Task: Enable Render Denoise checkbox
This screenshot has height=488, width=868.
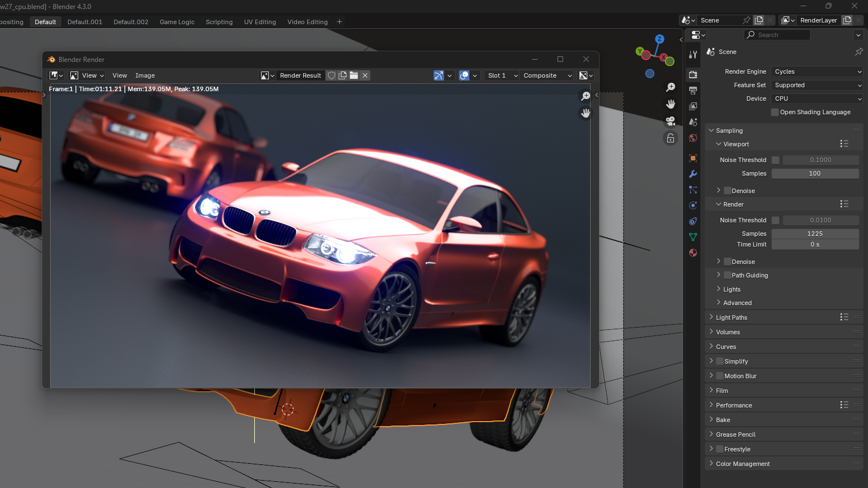Action: pyautogui.click(x=727, y=262)
